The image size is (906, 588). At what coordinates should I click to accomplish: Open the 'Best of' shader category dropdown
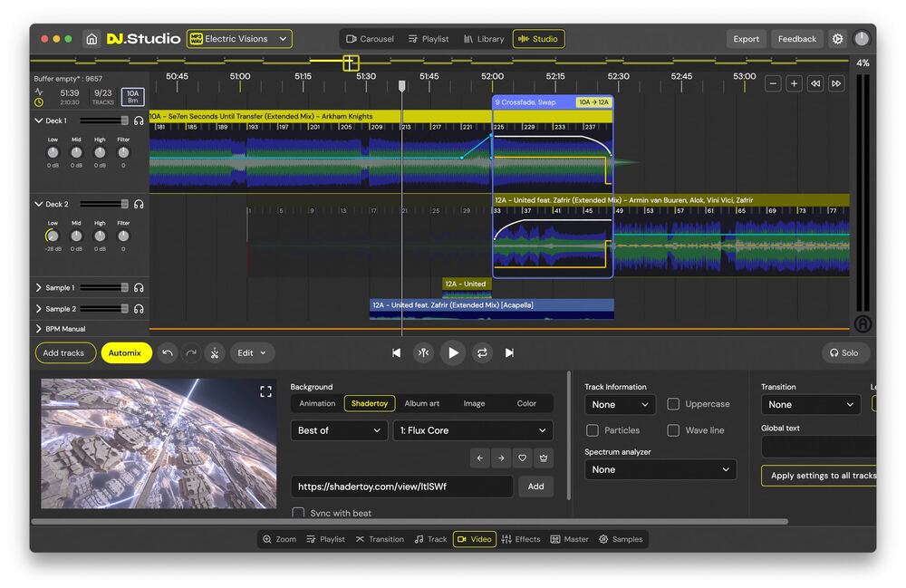(x=338, y=429)
